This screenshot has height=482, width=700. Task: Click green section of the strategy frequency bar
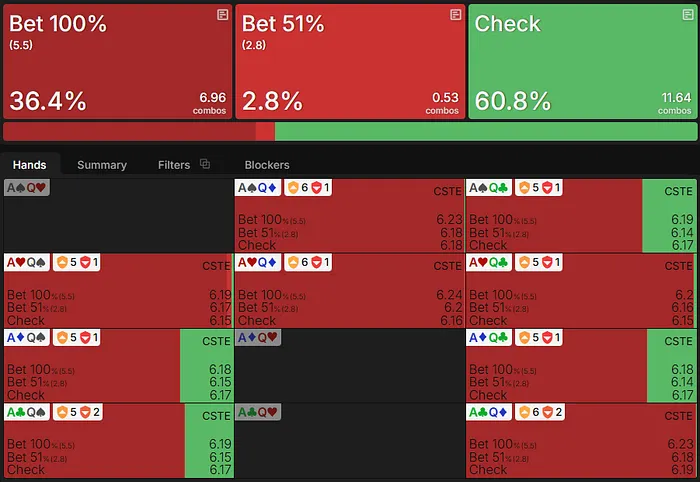[485, 132]
